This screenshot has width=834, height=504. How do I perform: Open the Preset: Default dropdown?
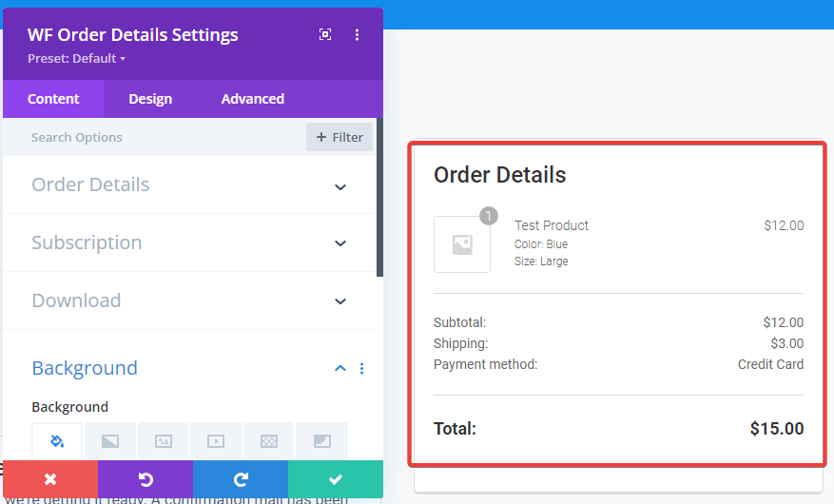point(77,58)
